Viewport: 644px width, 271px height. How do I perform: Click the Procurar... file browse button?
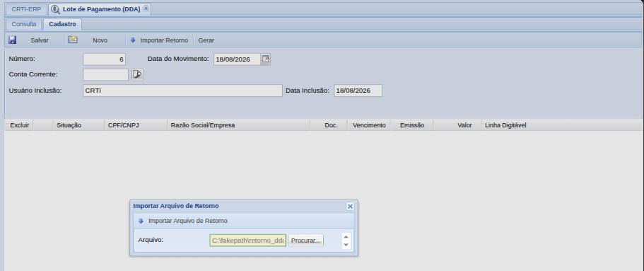(305, 240)
